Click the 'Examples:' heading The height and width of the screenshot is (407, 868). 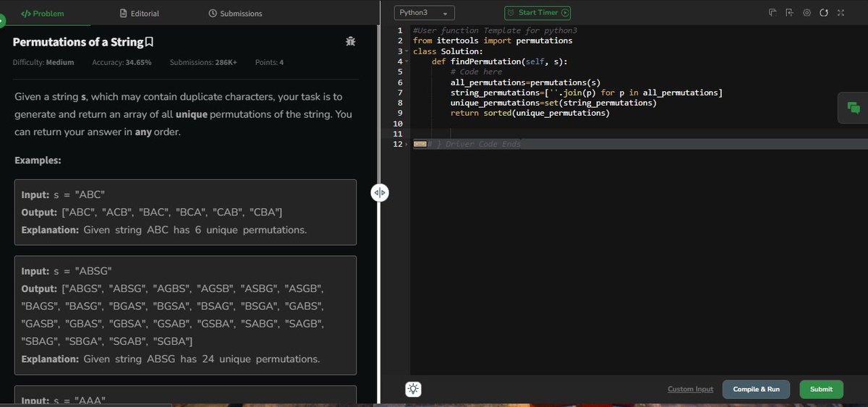click(38, 160)
